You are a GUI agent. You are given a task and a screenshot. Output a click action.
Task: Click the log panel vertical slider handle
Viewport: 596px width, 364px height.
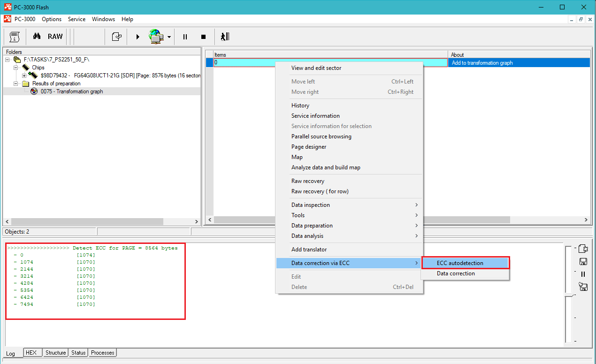coord(568,295)
